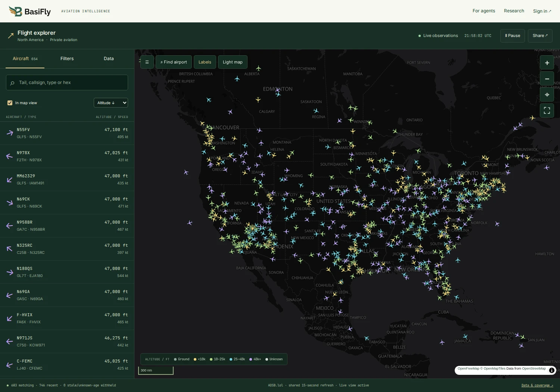Recenter map with the locate icon
Image resolution: width=560 pixels, height=392 pixels.
[547, 94]
